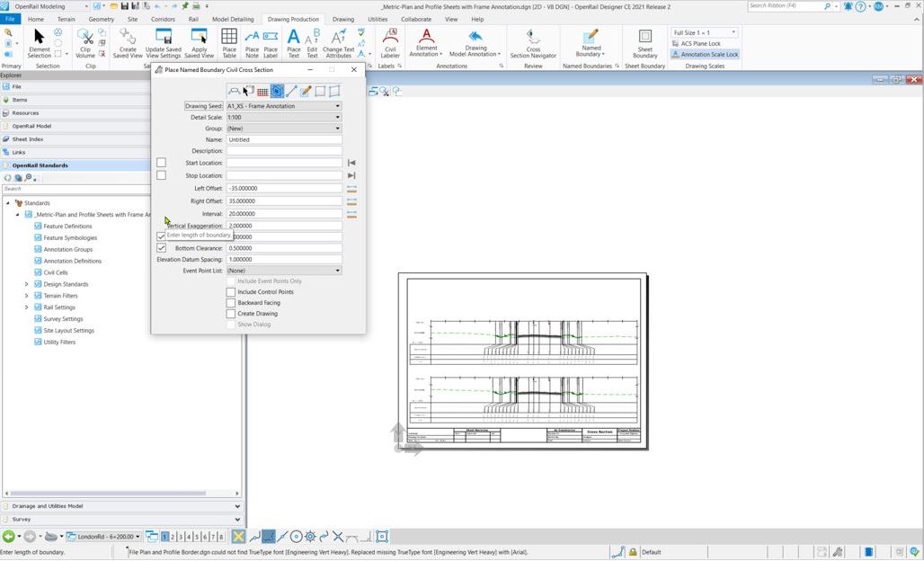Switch to the Home ribbon tab
Viewport: 924px width, 561px height.
coord(36,19)
